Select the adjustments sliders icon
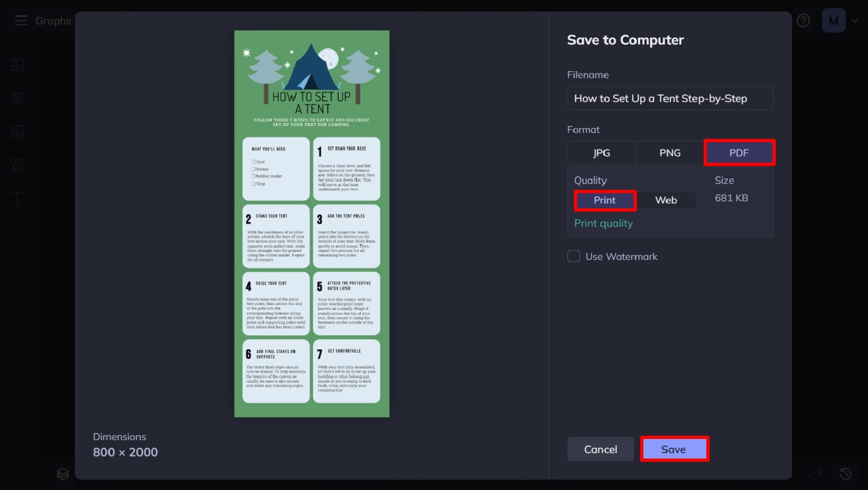 pos(17,98)
